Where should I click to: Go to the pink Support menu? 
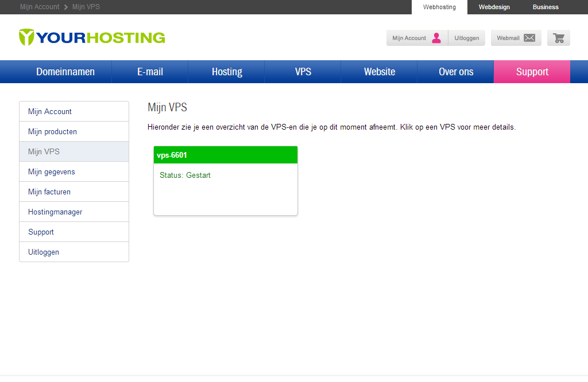coord(532,72)
